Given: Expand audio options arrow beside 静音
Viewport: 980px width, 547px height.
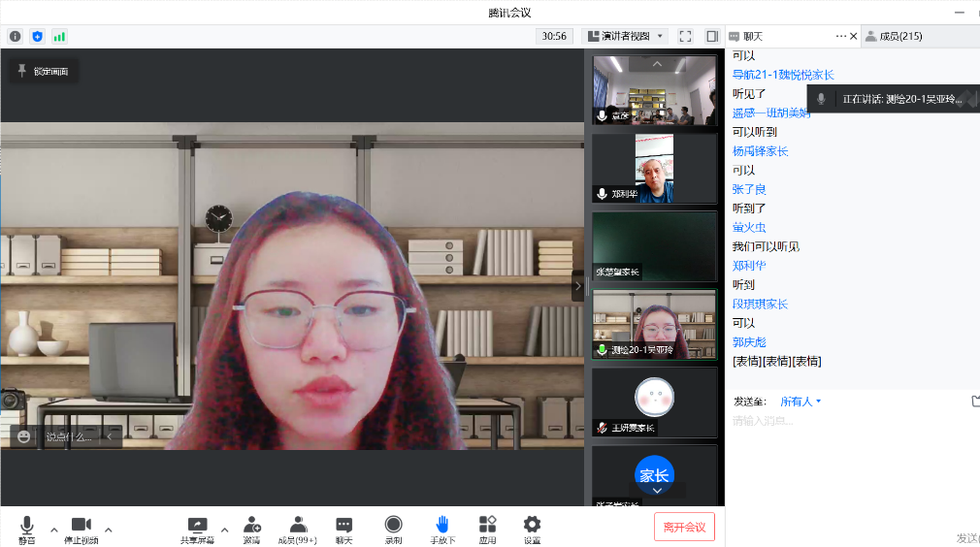Looking at the screenshot, I should point(53,530).
